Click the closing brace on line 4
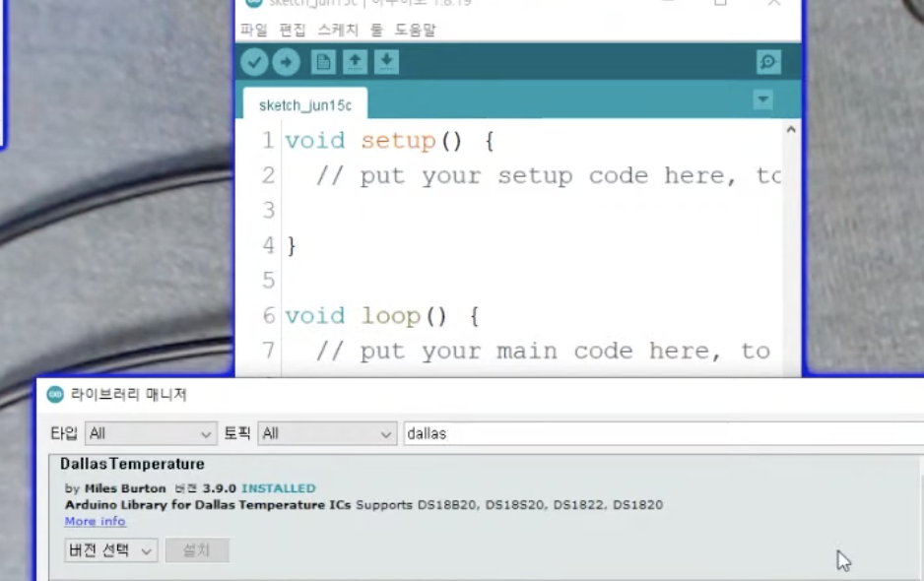The width and height of the screenshot is (924, 581). [292, 246]
